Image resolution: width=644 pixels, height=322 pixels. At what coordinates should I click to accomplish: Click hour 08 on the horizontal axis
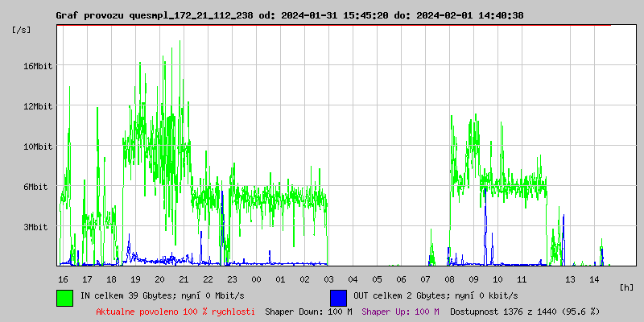click(449, 279)
